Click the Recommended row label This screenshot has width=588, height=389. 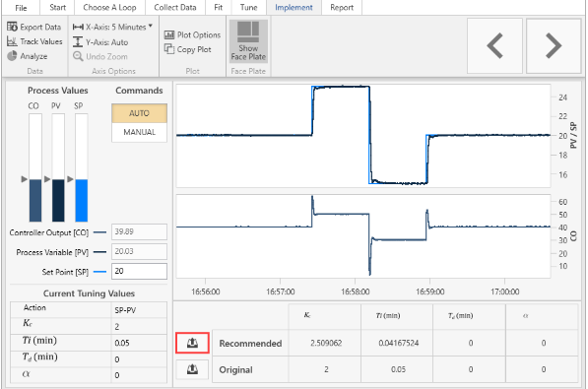pos(250,344)
